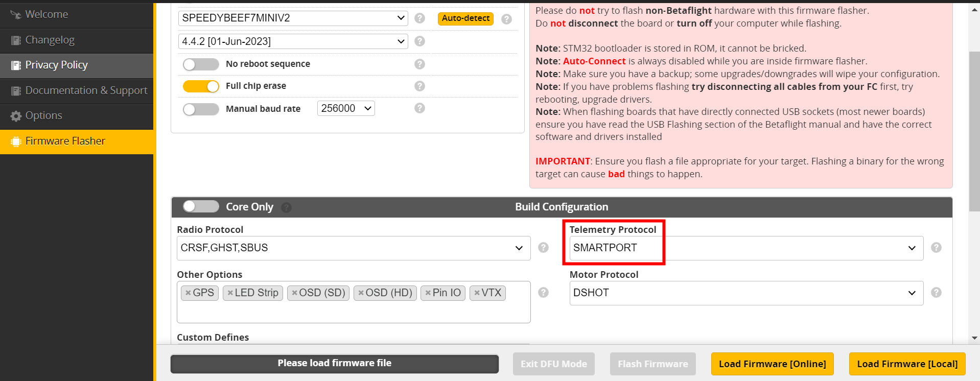
Task: Expand the Motor Protocol DSHOT dropdown
Action: [746, 293]
